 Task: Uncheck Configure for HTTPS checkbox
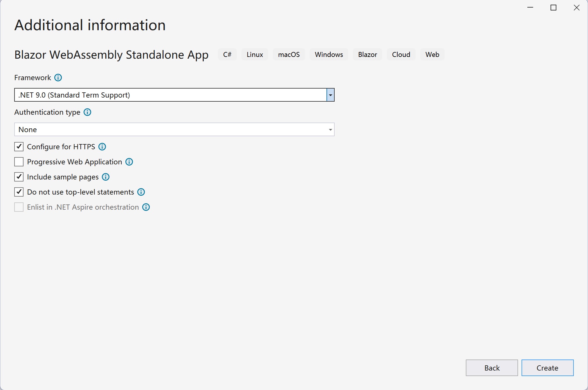click(x=19, y=147)
